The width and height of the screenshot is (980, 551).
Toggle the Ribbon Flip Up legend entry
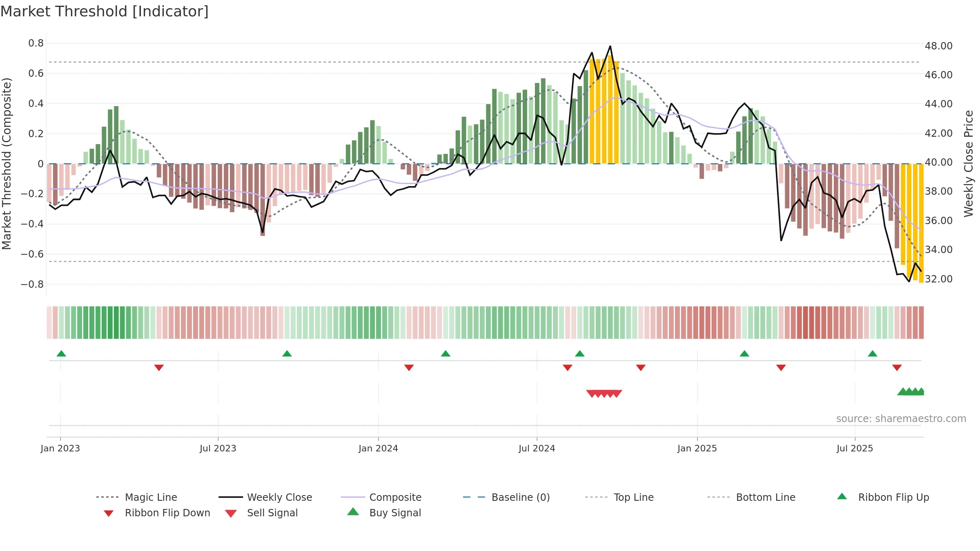coord(883,497)
